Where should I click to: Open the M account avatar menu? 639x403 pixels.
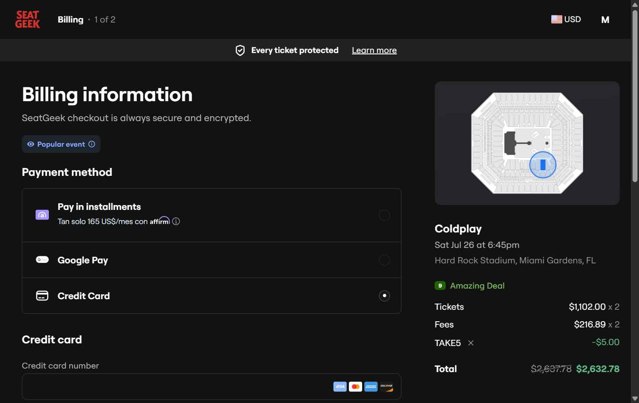pyautogui.click(x=605, y=20)
